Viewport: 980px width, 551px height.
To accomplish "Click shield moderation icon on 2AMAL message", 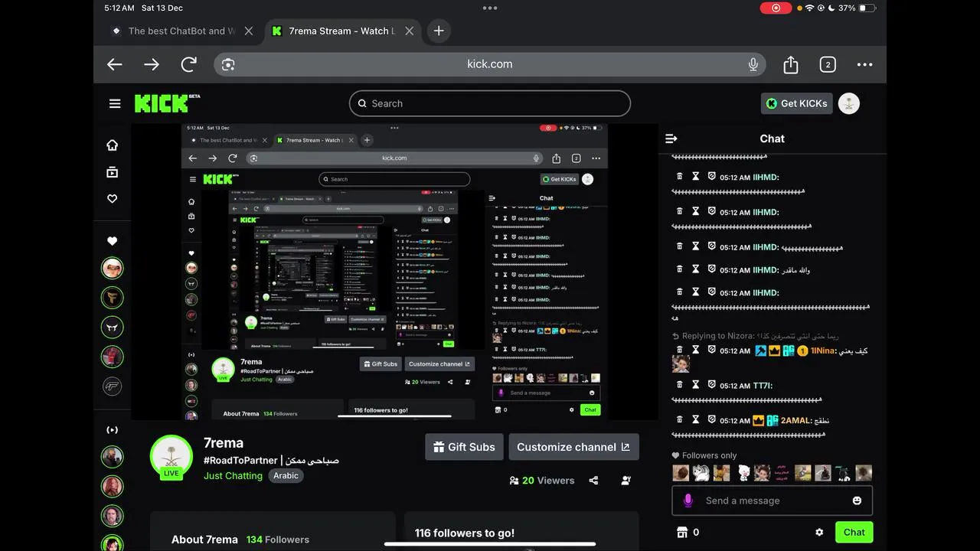I will click(x=711, y=419).
